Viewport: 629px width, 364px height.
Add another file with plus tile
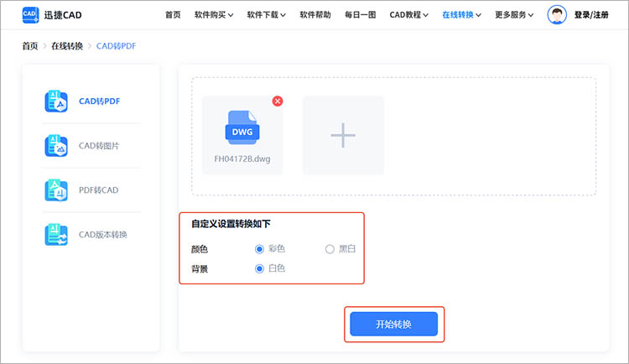[343, 135]
